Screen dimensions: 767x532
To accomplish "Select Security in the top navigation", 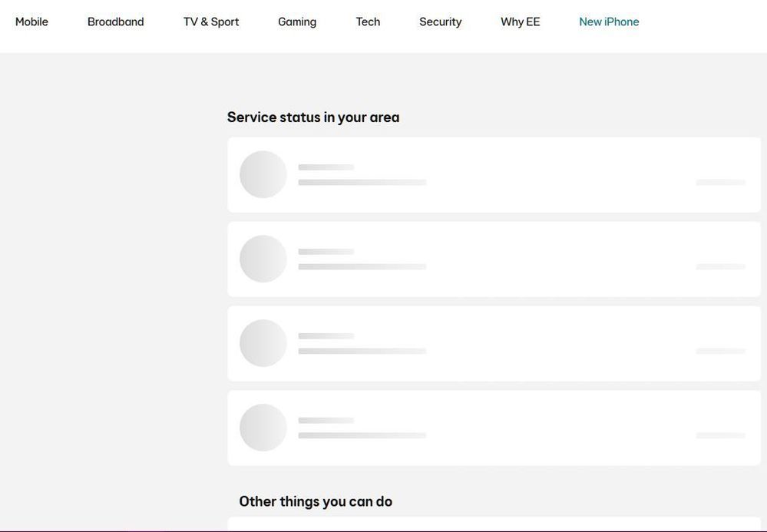I will click(x=440, y=21).
